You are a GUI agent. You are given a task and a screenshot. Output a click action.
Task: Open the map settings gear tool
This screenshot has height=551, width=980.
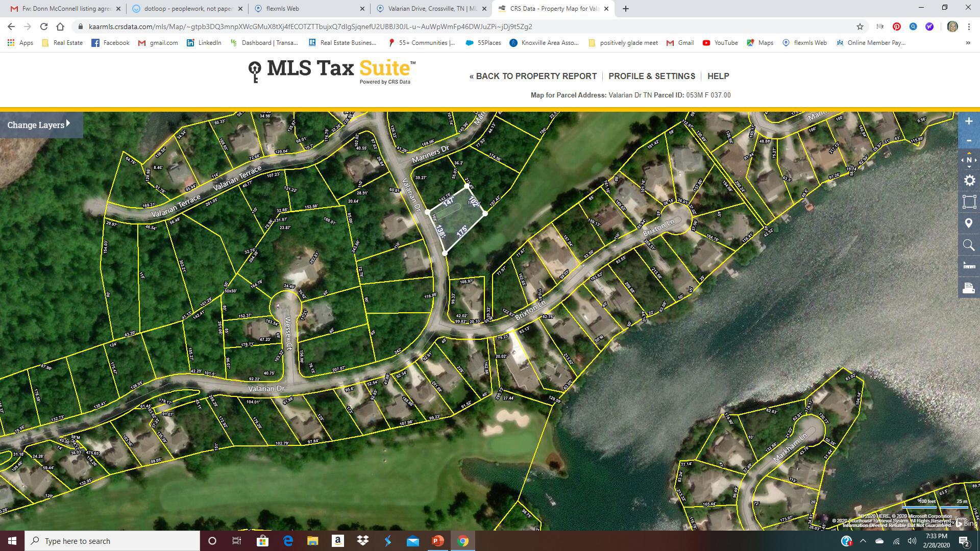click(969, 181)
